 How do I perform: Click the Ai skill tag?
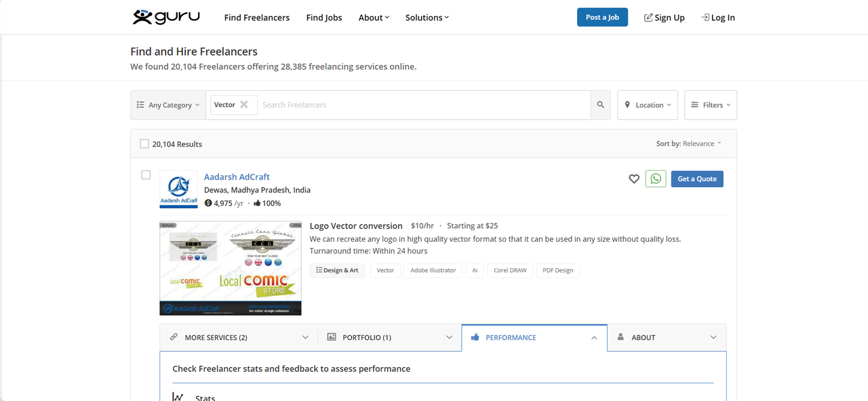pos(475,270)
